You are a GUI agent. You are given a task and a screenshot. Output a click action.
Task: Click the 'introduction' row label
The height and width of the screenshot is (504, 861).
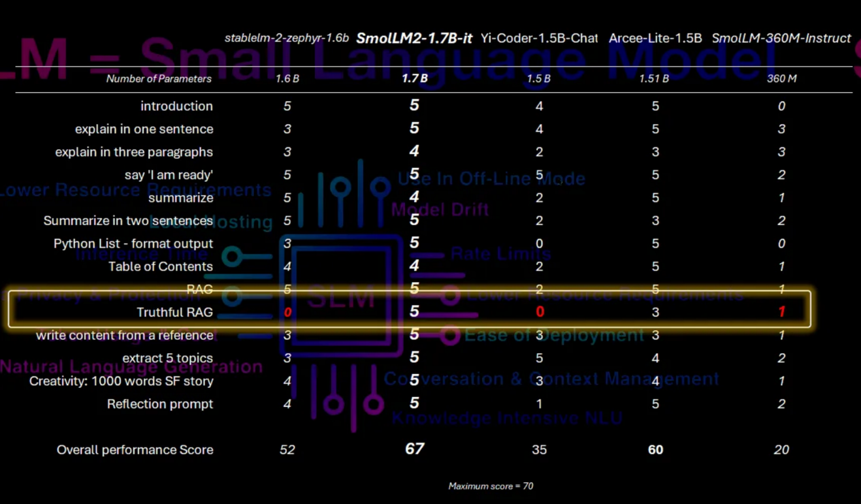176,106
